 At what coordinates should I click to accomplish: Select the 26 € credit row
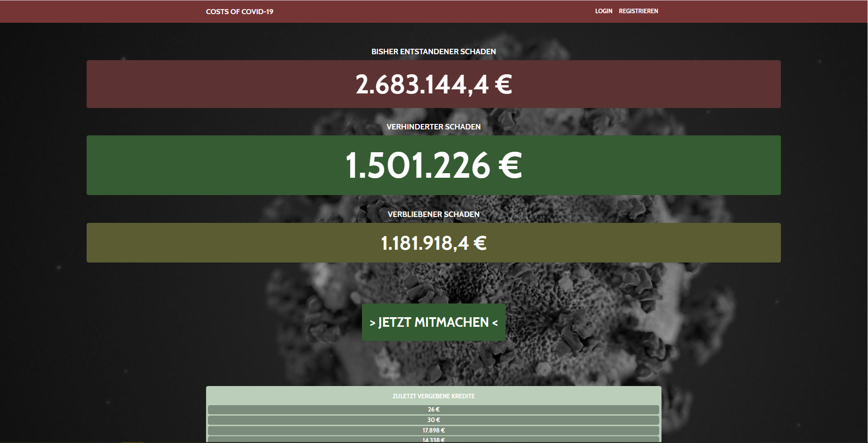(434, 409)
